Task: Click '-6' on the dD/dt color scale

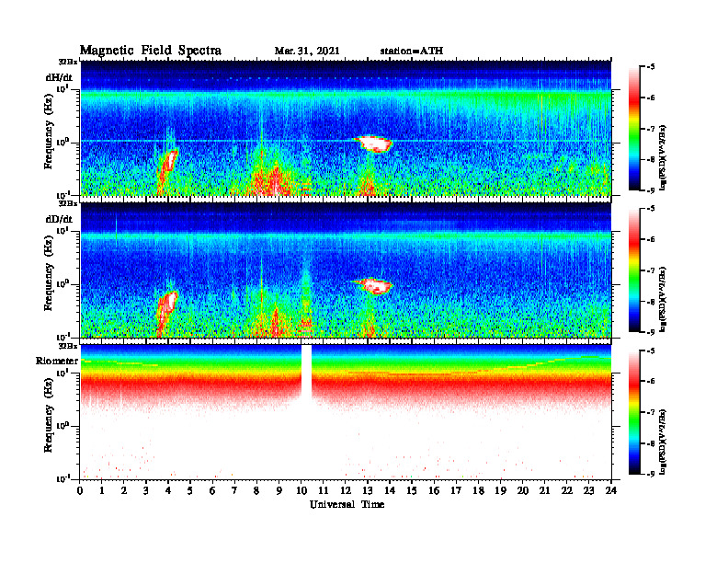Action: (650, 239)
